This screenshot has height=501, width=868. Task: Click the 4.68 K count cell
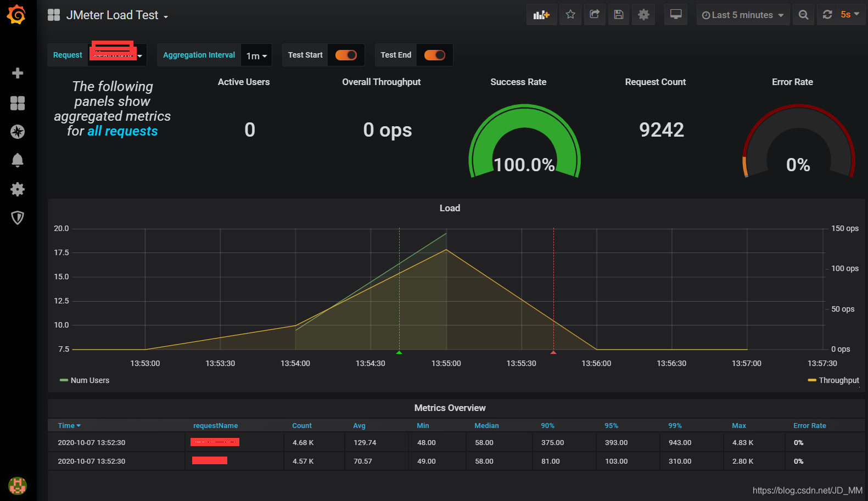pos(303,442)
